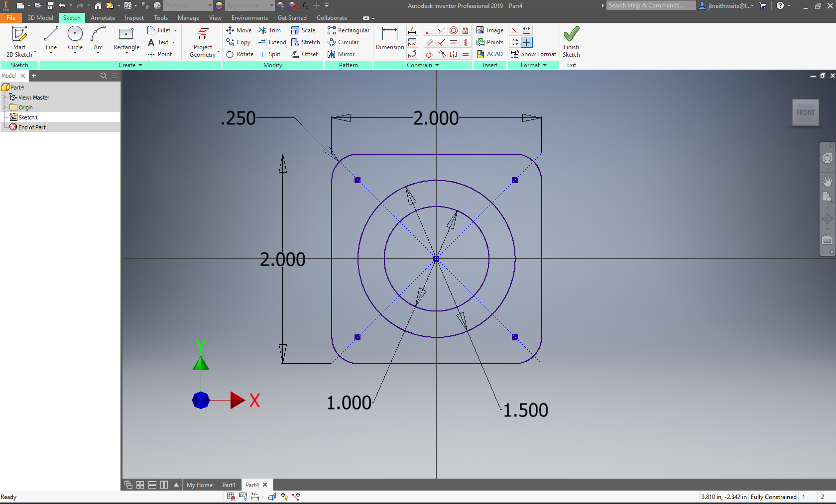Image resolution: width=836 pixels, height=504 pixels.
Task: Apply the Vertical constraint
Action: (466, 42)
